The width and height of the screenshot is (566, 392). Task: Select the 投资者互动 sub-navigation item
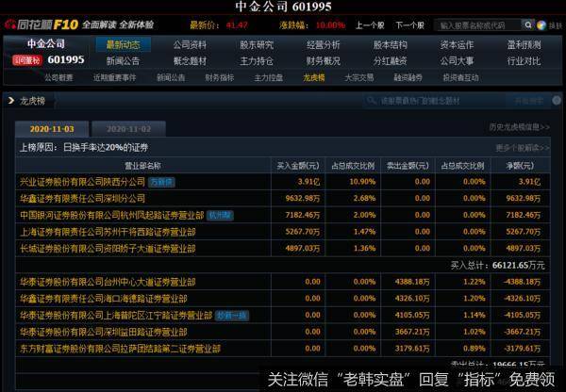pyautogui.click(x=461, y=77)
